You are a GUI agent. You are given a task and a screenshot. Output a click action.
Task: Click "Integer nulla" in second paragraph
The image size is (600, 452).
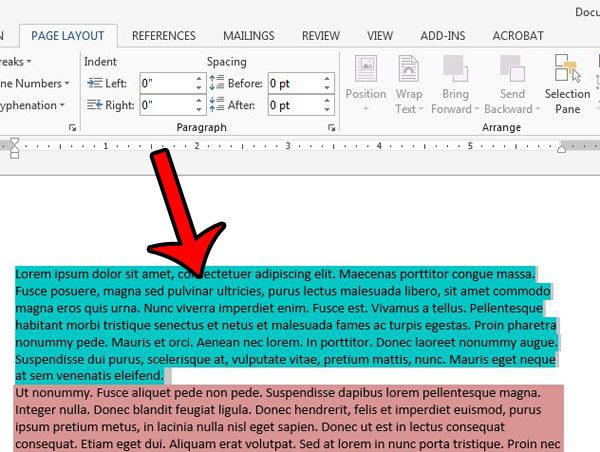53,410
